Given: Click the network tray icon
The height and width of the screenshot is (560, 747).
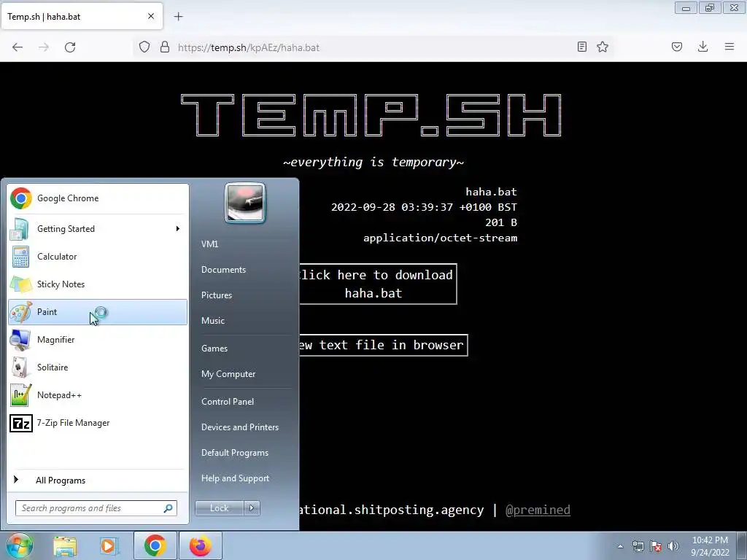Looking at the screenshot, I should (x=638, y=546).
